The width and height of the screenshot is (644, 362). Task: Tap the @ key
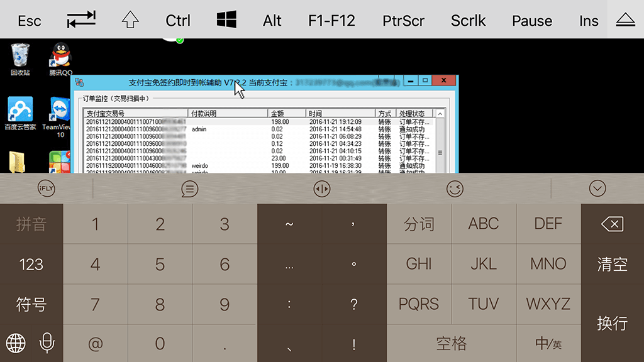coord(96,344)
